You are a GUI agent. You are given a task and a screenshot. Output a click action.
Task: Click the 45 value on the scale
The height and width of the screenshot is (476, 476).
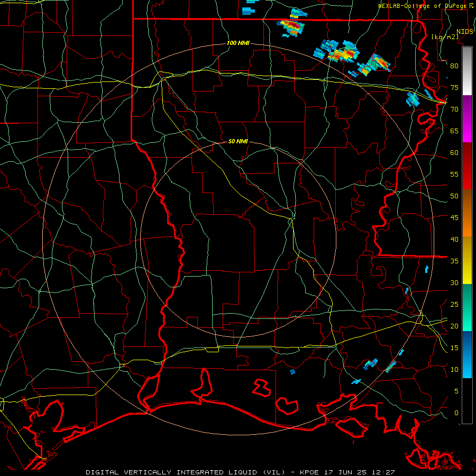coord(454,218)
